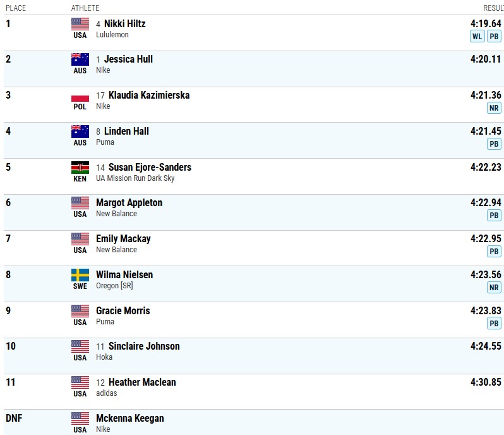This screenshot has width=504, height=435.
Task: Click the ATHLETE column header
Action: tap(85, 8)
